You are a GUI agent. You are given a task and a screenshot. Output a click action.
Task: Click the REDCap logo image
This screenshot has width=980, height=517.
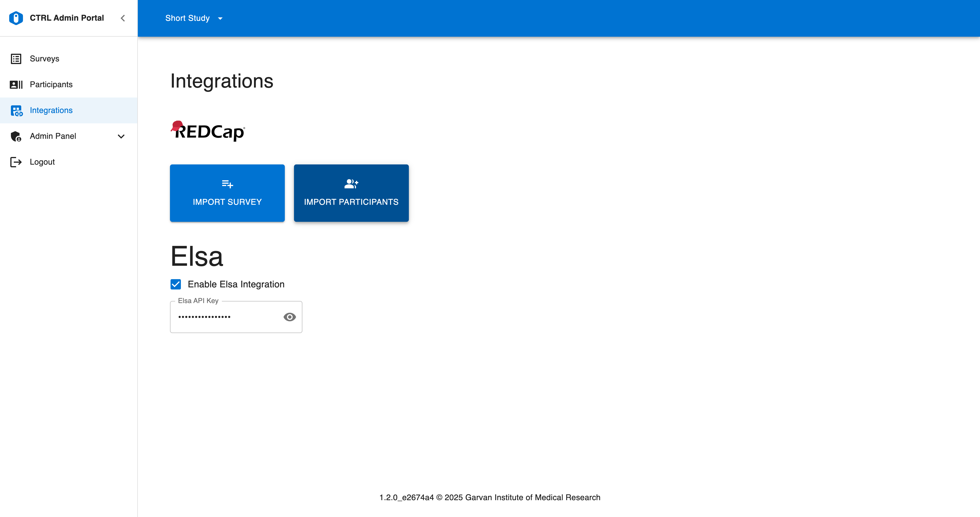click(208, 131)
